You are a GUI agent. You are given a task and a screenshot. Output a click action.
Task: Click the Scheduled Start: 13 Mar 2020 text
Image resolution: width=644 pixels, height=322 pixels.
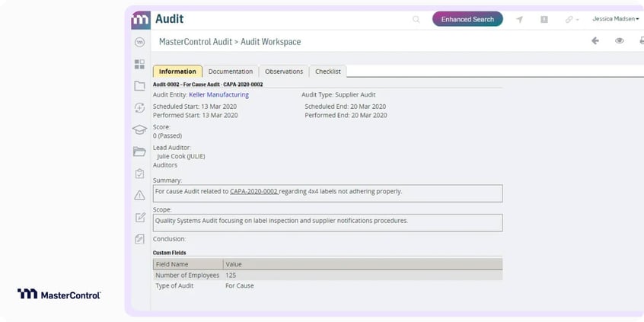point(195,107)
